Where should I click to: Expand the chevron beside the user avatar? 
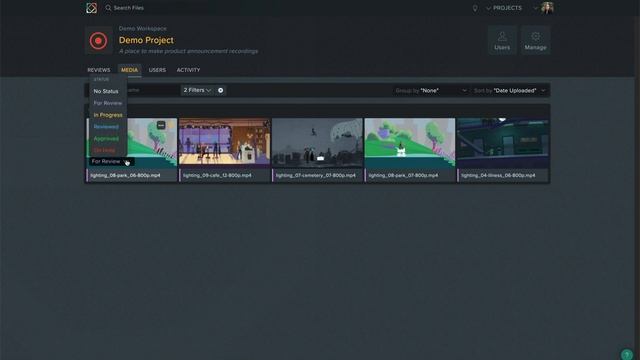click(536, 8)
